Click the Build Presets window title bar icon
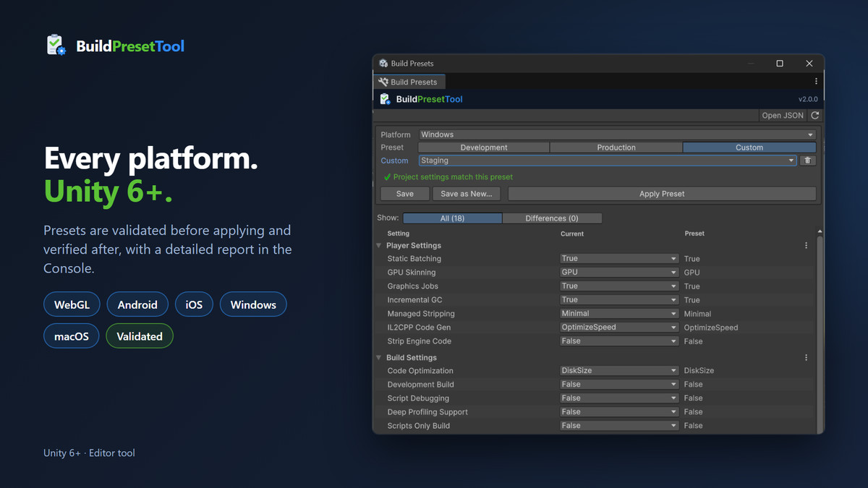Image resolution: width=868 pixels, height=488 pixels. pyautogui.click(x=383, y=64)
